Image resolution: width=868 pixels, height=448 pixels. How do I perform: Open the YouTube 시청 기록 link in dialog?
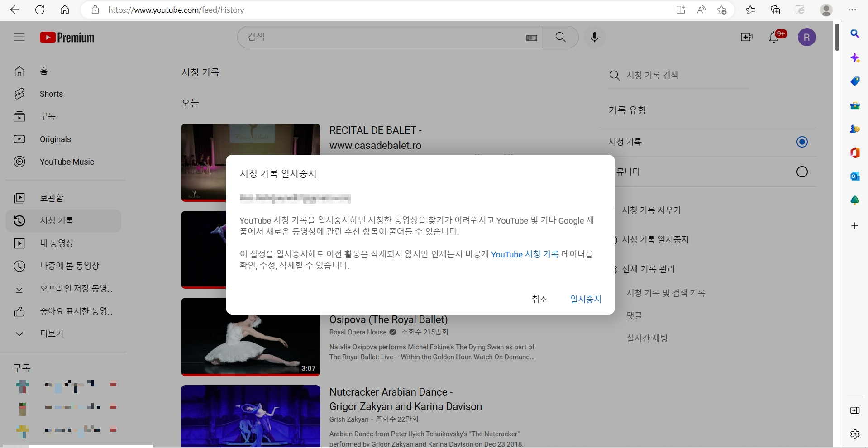pos(524,254)
